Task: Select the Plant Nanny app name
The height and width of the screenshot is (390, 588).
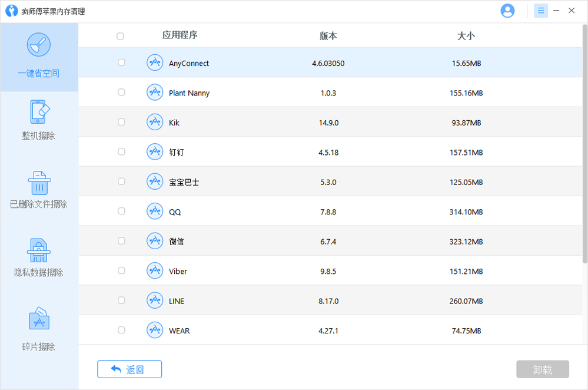Action: coord(190,93)
